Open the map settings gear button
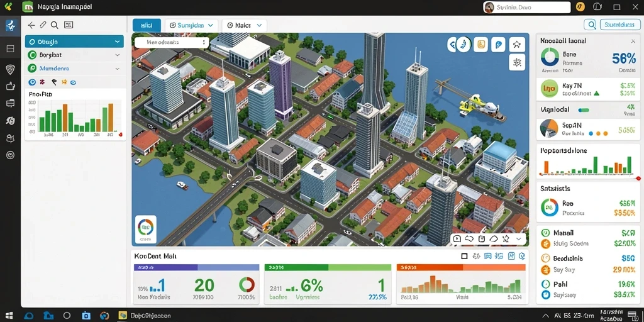 coord(517,62)
